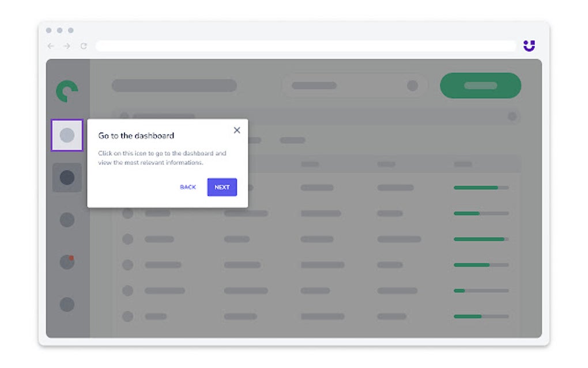Click the gray sidebar icon below the dark one
The image size is (588, 368).
pos(66,219)
